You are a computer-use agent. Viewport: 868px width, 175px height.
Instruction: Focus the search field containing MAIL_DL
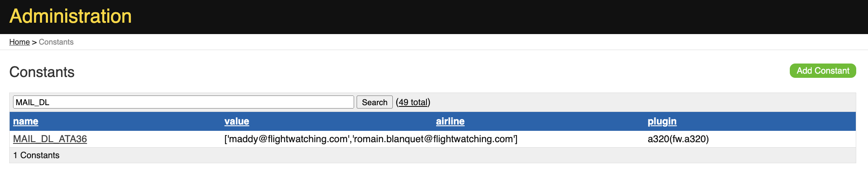(183, 102)
